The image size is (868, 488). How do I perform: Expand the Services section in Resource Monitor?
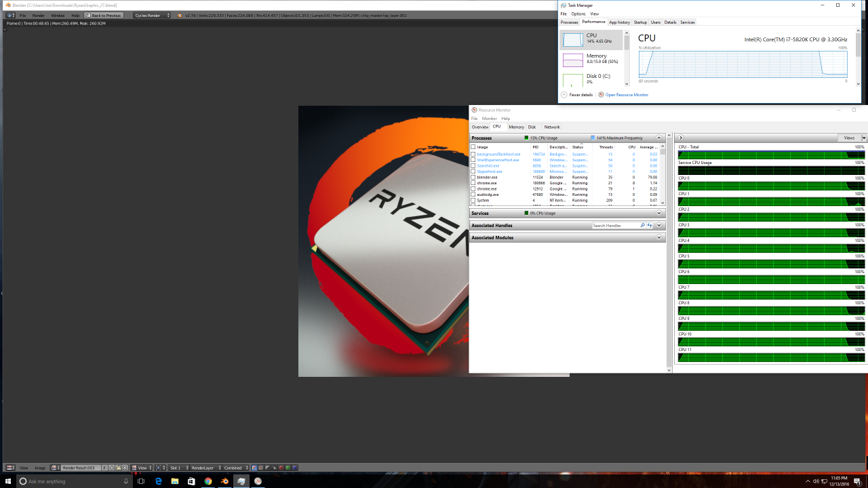[658, 213]
